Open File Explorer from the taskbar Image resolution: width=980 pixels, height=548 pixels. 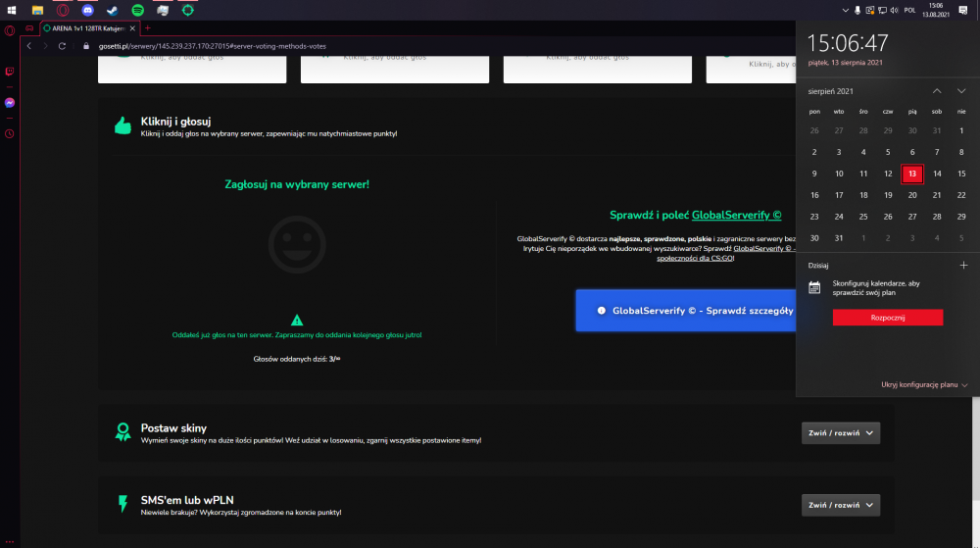(x=37, y=10)
